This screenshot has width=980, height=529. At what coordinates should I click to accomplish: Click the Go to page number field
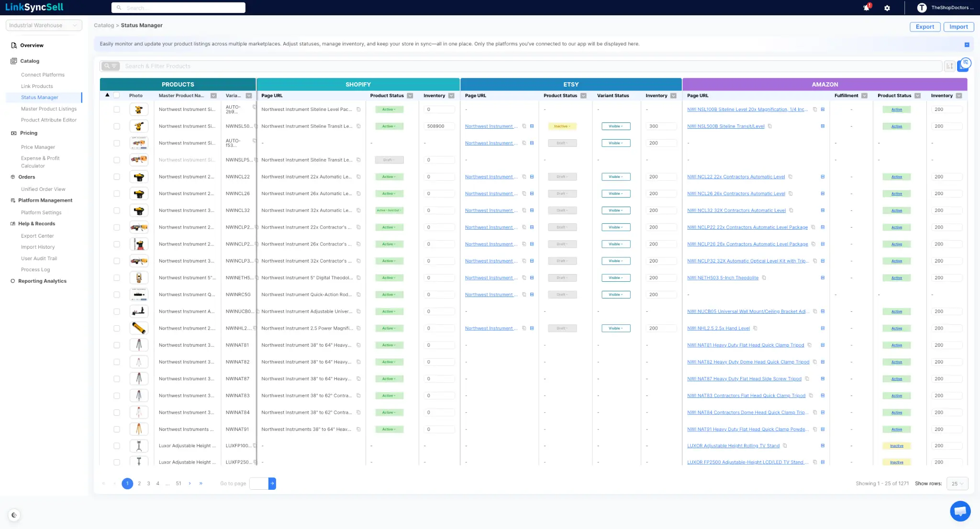259,484
